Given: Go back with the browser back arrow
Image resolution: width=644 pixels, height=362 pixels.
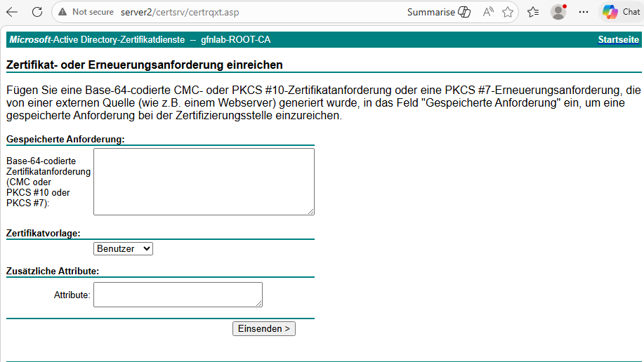Looking at the screenshot, I should tap(12, 12).
